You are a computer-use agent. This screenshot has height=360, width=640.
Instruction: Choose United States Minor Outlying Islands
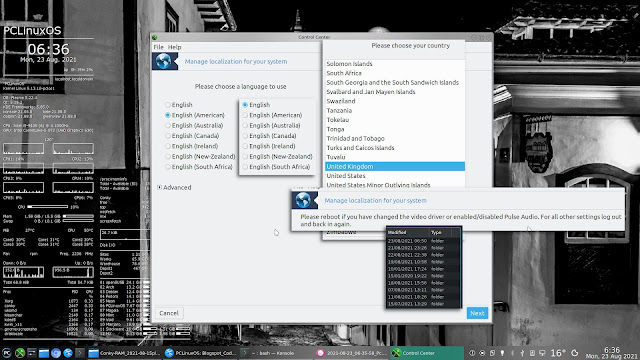pyautogui.click(x=395, y=185)
